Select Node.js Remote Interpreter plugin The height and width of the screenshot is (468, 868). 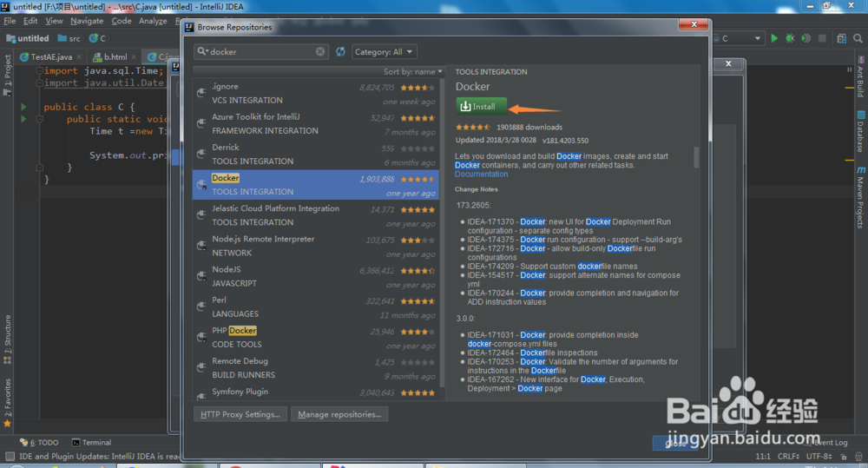[x=316, y=246]
